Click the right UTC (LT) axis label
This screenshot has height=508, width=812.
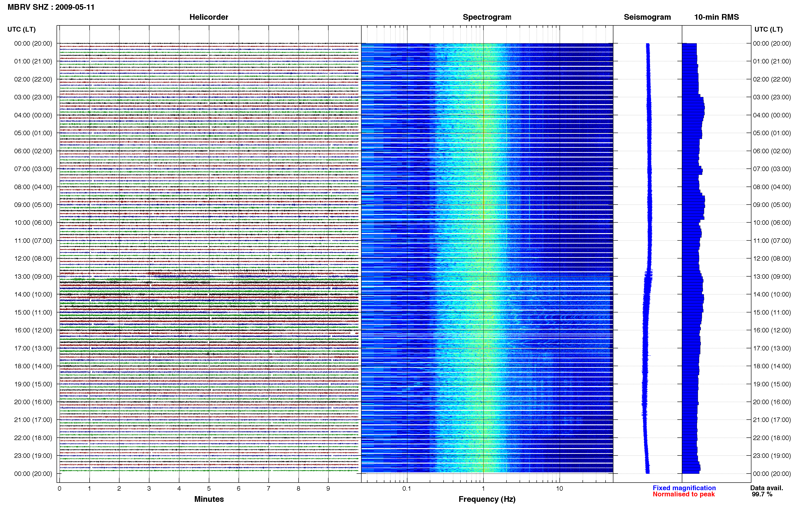pos(768,29)
